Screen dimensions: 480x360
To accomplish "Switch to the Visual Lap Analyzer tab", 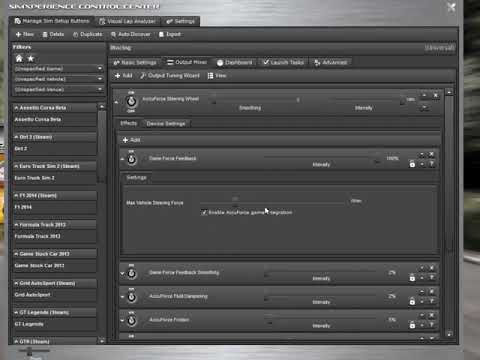I will [x=128, y=21].
